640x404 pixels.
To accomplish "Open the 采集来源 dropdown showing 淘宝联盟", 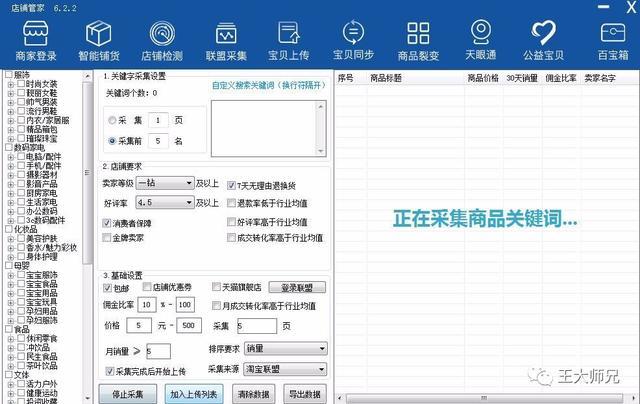I will click(x=285, y=369).
